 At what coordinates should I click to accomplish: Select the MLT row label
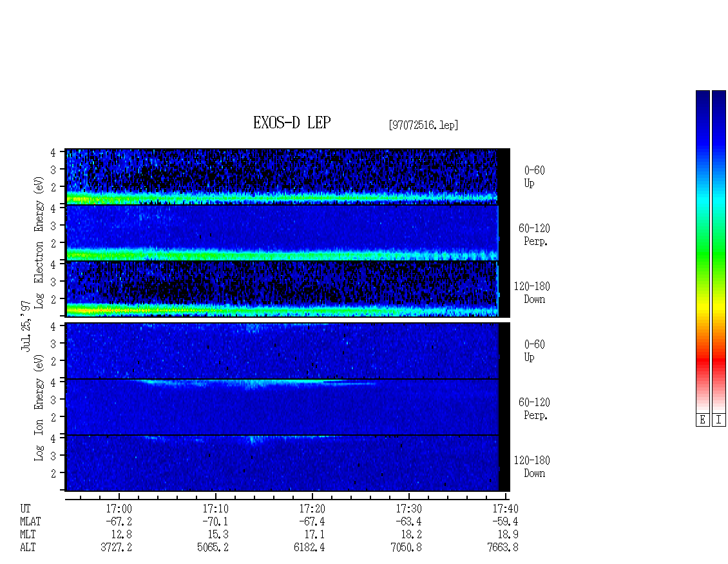tap(28, 535)
